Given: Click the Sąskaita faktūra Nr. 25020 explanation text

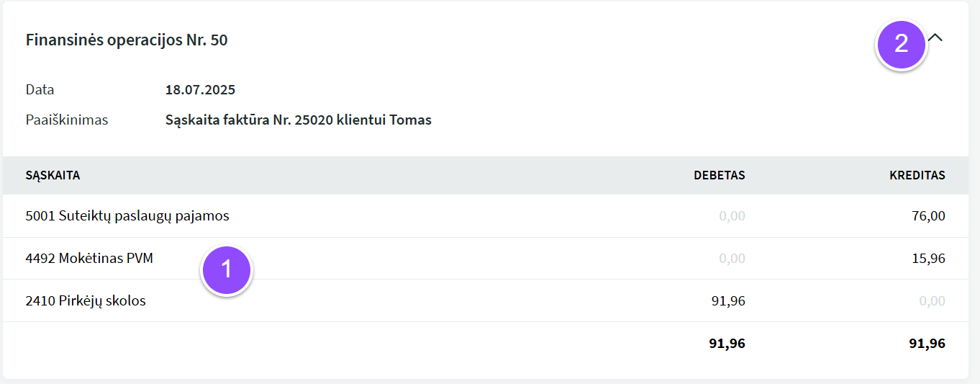Looking at the screenshot, I should (x=299, y=120).
